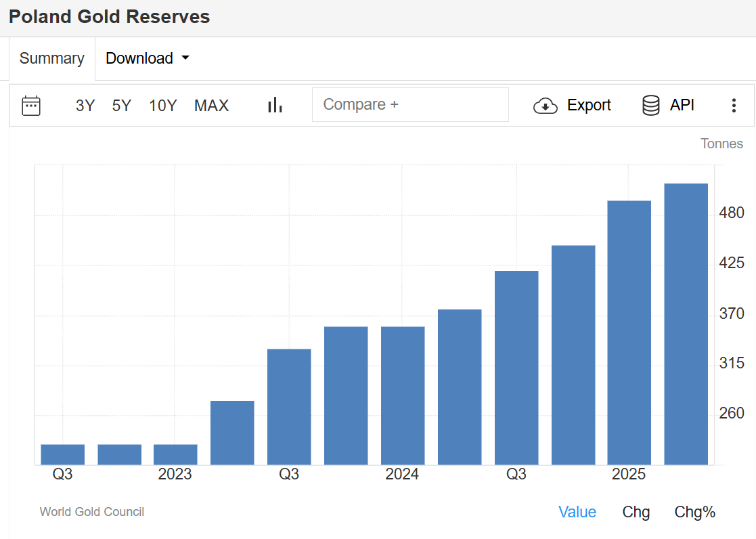Show the MAX historical range
Image resolution: width=756 pixels, height=539 pixels.
coord(211,106)
